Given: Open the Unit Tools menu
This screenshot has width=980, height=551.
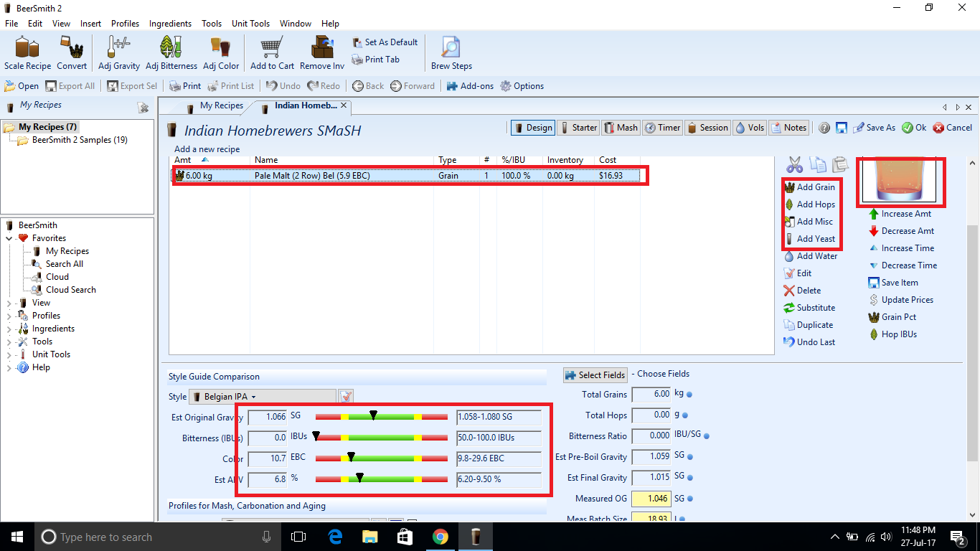Looking at the screenshot, I should pyautogui.click(x=250, y=24).
